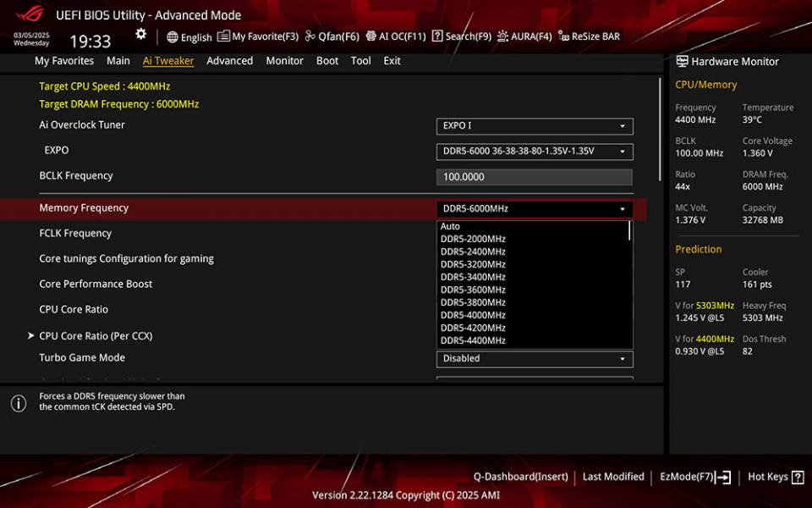This screenshot has width=812, height=508.
Task: Open the Tool tab
Action: click(x=361, y=61)
